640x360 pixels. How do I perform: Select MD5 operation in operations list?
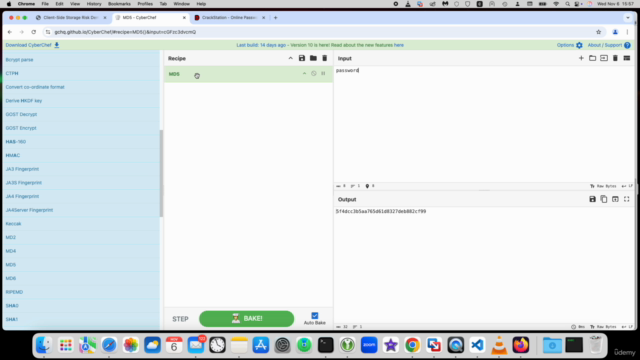click(81, 264)
